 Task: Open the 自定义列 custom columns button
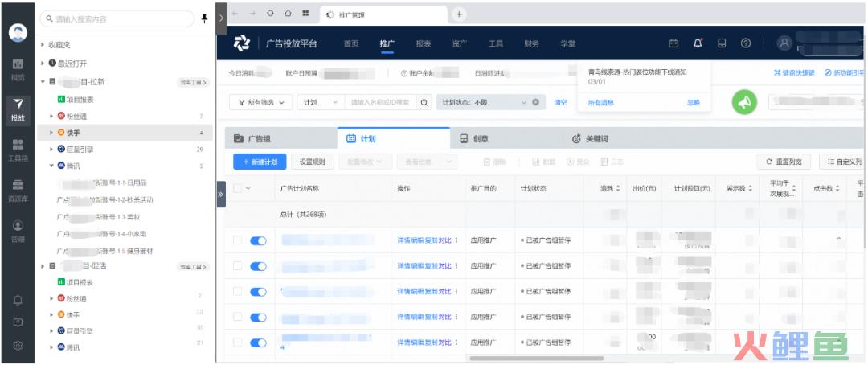click(x=843, y=162)
